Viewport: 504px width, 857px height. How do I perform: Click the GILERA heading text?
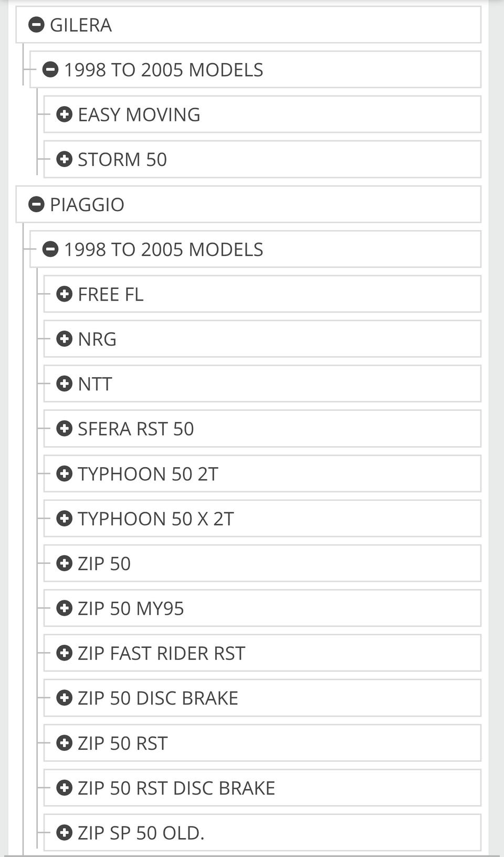(81, 25)
